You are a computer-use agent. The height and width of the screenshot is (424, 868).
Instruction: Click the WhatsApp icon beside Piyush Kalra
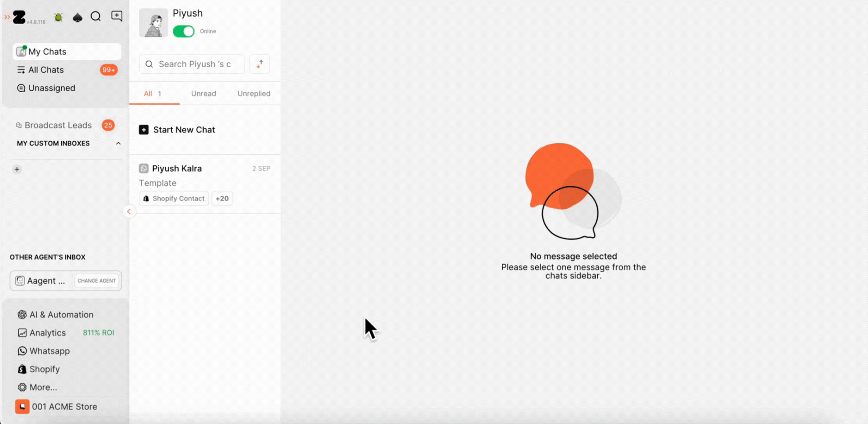coord(144,169)
